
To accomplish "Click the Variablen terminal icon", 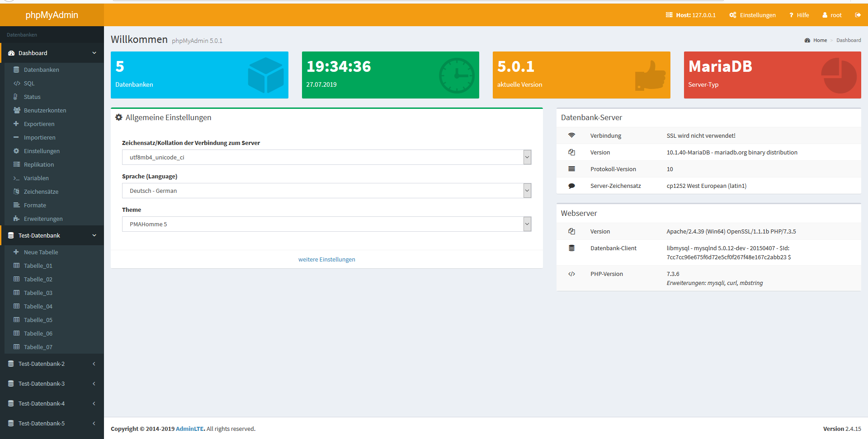I will [17, 178].
